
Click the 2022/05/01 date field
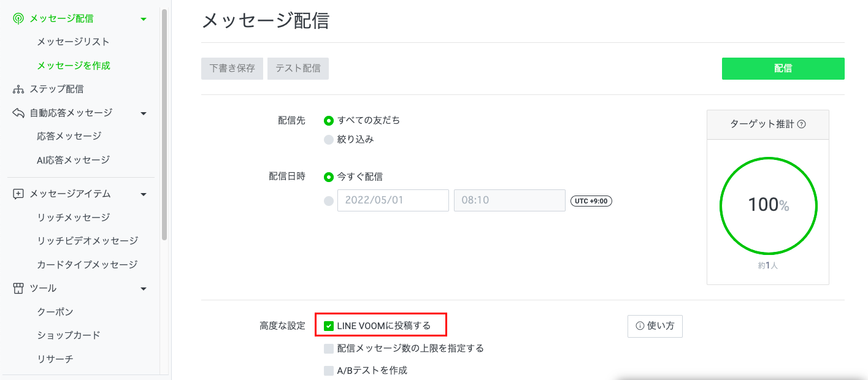[393, 200]
